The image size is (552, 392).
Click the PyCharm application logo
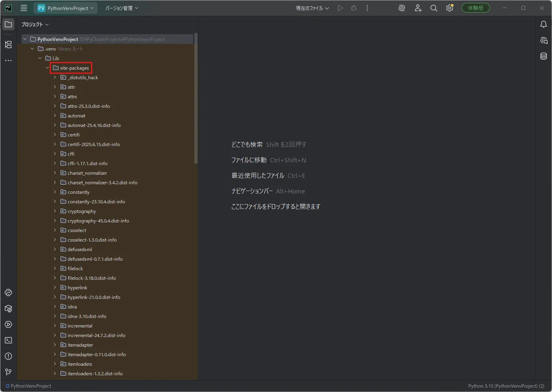[x=8, y=8]
